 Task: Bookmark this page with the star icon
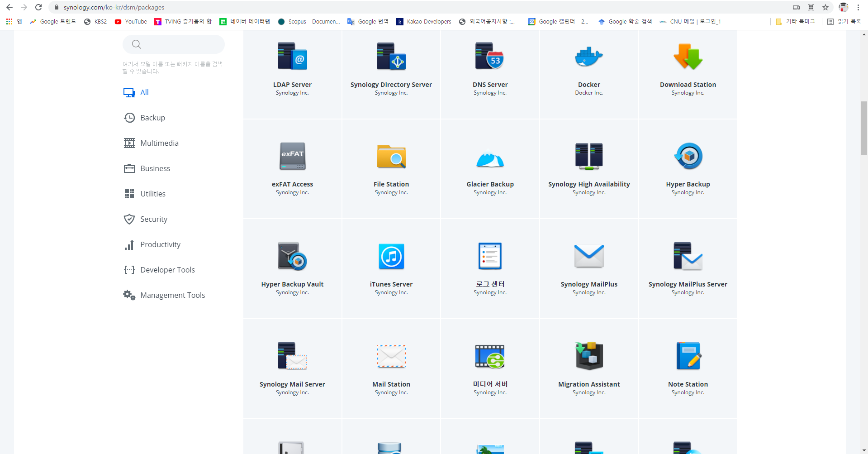coord(825,7)
